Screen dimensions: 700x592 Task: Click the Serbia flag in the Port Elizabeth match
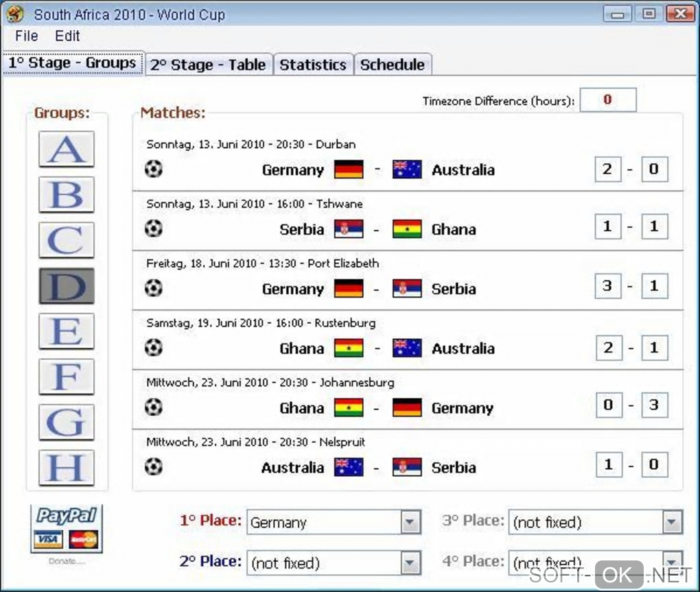click(407, 288)
